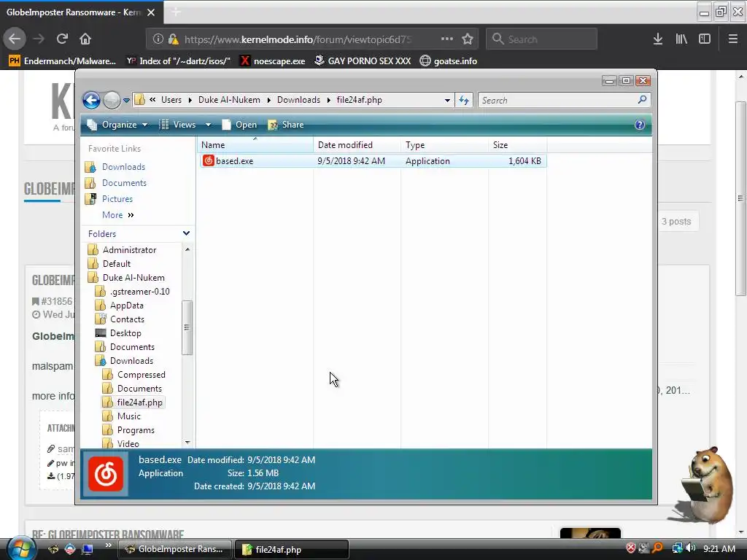The height and width of the screenshot is (560, 747).
Task: Switch to GlobeImposter Rans... taskbar button
Action: click(175, 549)
